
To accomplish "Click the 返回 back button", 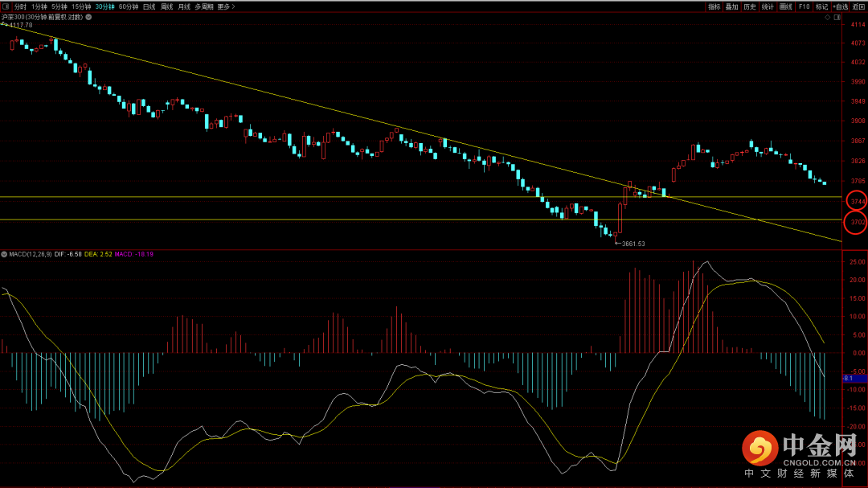I will [x=858, y=6].
